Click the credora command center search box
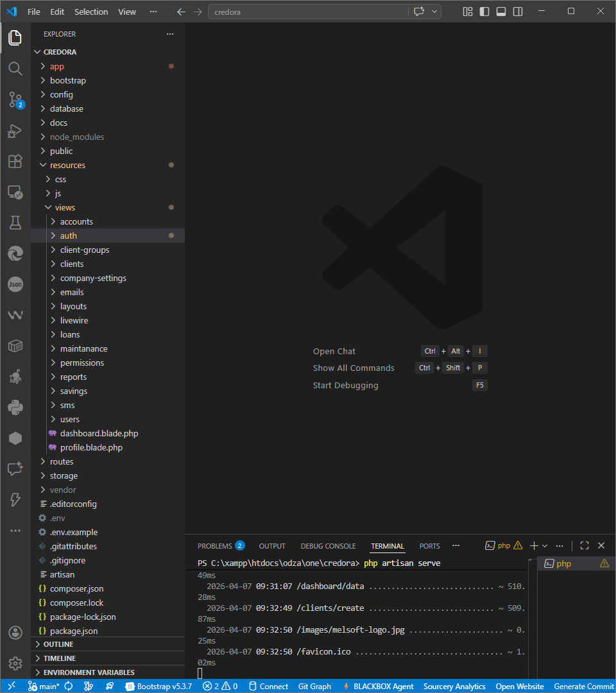Screen dimensions: 616x693 tap(308, 12)
